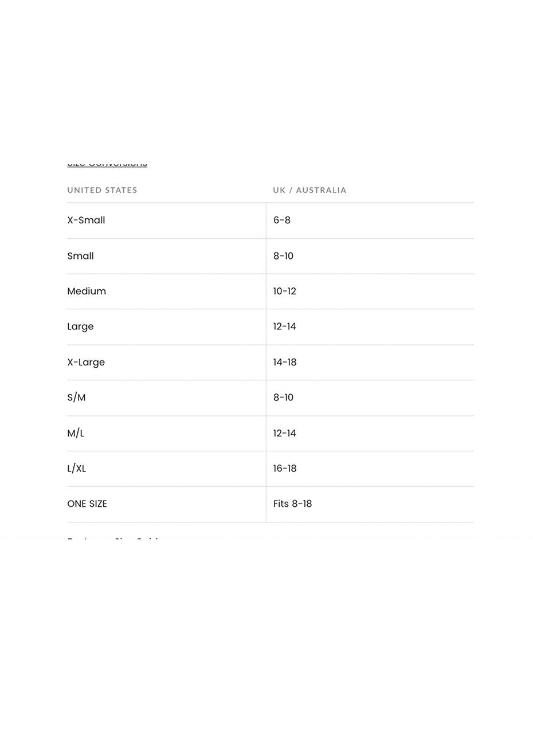Click the 10-12 conversion value
The image size is (533, 756).
pos(285,292)
